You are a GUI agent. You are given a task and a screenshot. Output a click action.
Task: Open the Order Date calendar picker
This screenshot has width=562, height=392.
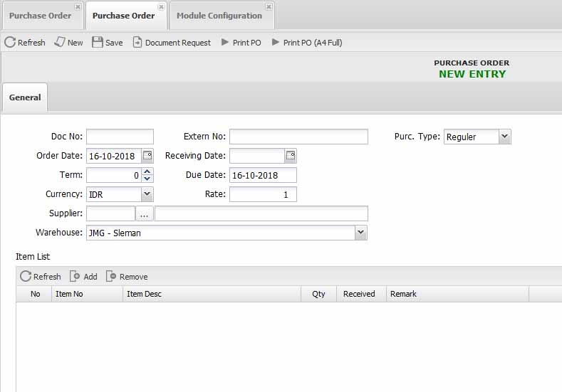(x=147, y=156)
